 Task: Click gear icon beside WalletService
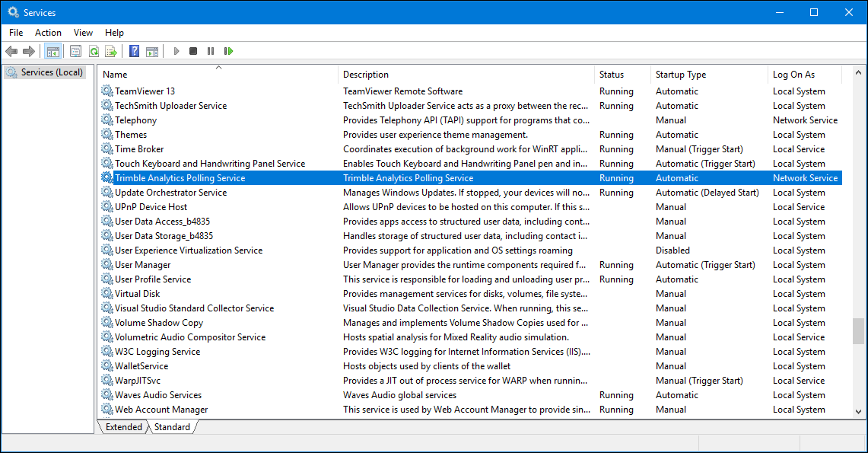point(107,365)
